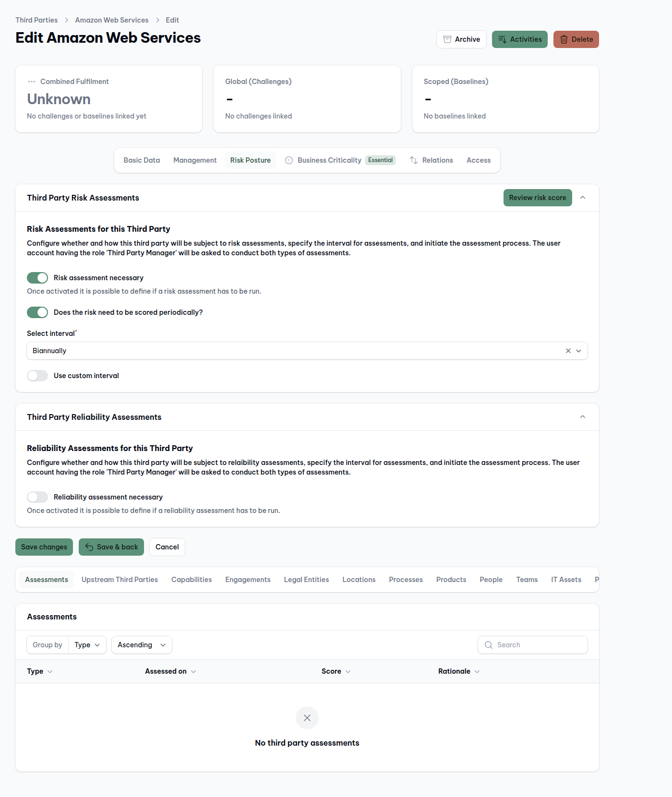672x797 pixels.
Task: Click the Biannually interval field
Action: click(x=307, y=351)
